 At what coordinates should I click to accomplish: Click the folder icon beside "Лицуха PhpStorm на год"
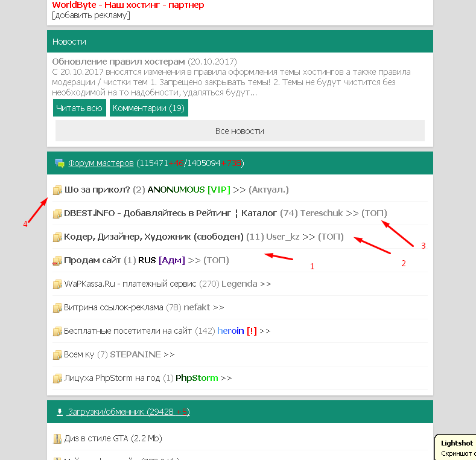coord(57,379)
